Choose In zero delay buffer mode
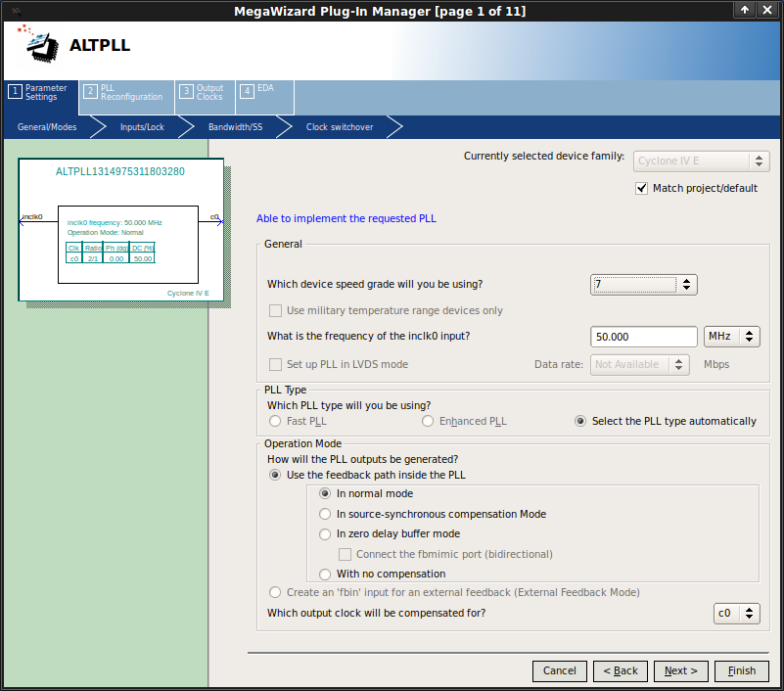 [325, 534]
